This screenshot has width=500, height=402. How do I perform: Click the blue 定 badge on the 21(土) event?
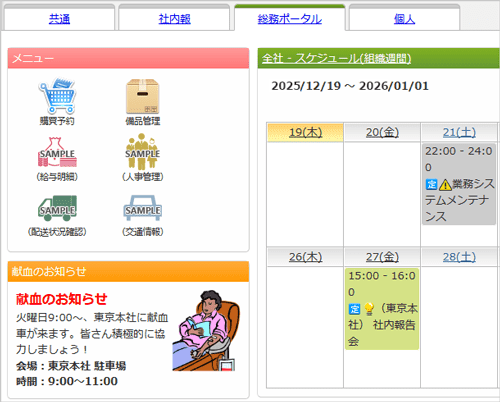431,184
